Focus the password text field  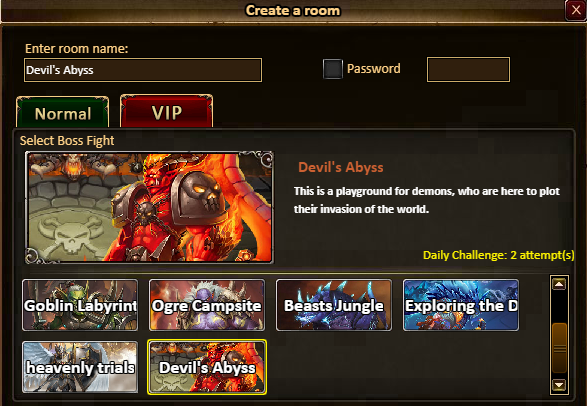pyautogui.click(x=468, y=70)
